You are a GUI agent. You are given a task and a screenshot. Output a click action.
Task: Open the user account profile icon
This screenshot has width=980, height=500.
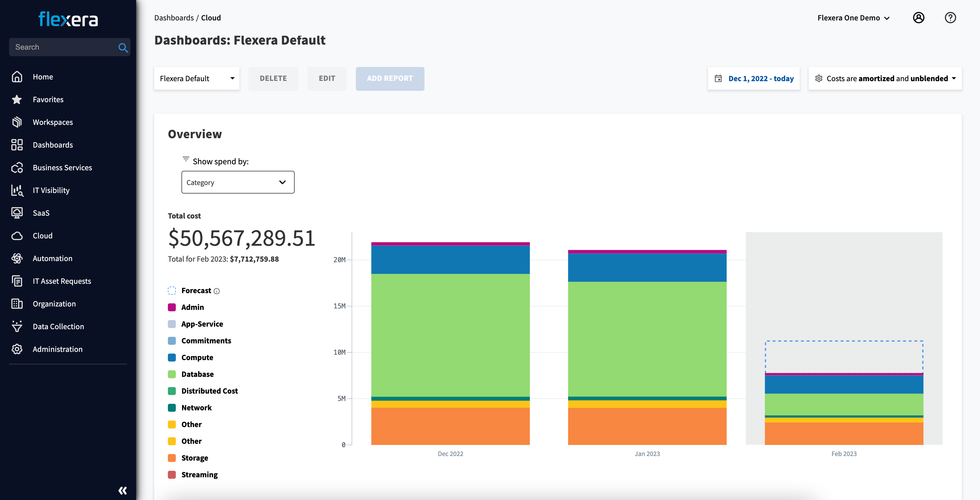pos(918,18)
